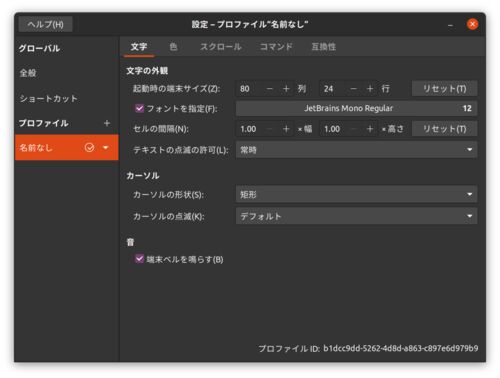Open the カーソルの形状 dropdown
This screenshot has height=378, width=500.
click(x=356, y=194)
